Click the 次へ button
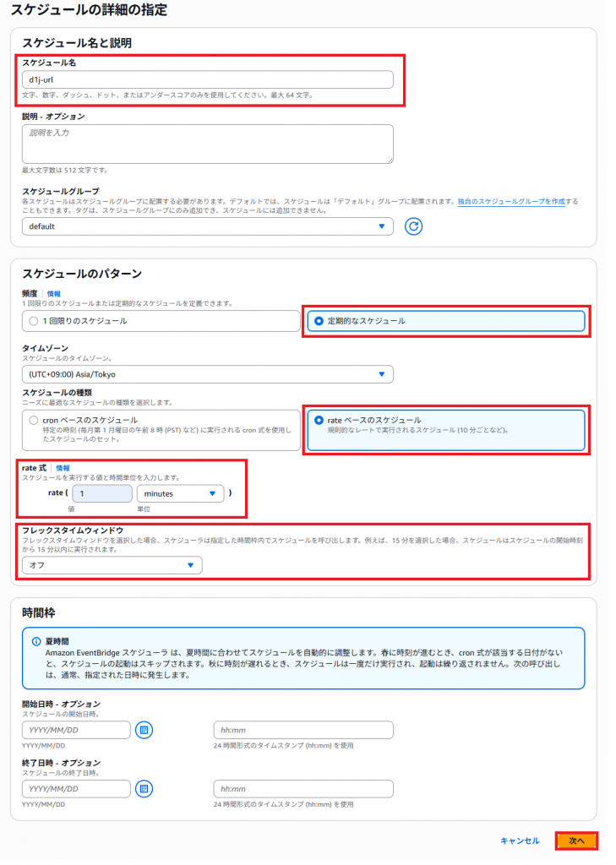The width and height of the screenshot is (616, 865). coord(576,841)
